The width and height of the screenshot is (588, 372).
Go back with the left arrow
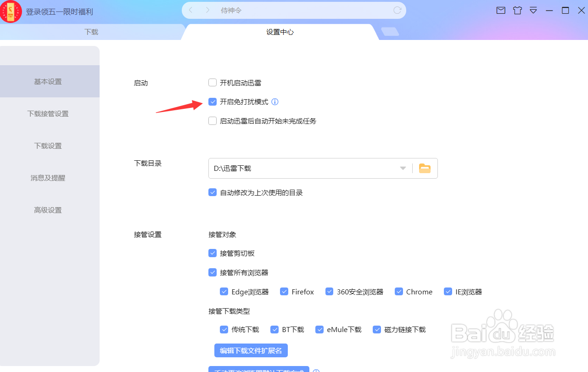click(x=191, y=10)
